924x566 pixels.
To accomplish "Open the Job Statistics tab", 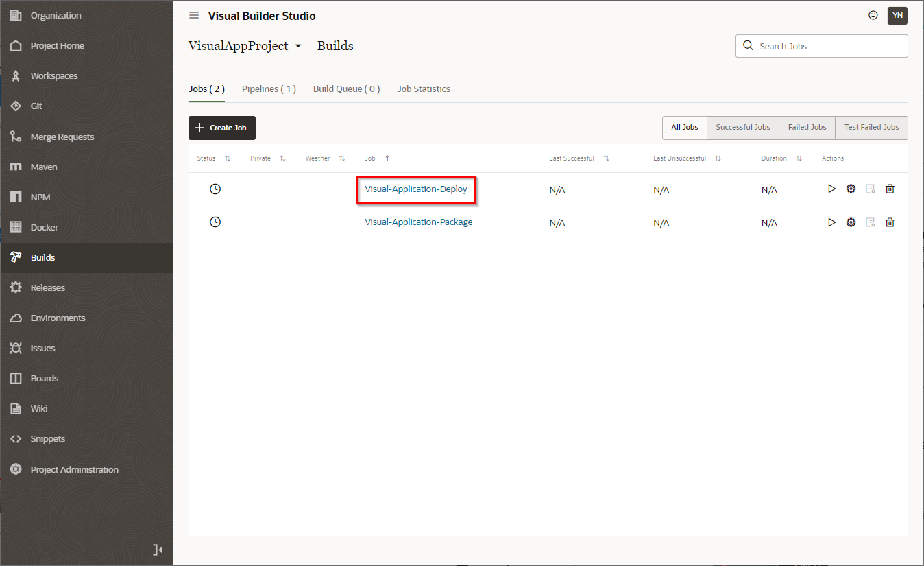I will 424,89.
